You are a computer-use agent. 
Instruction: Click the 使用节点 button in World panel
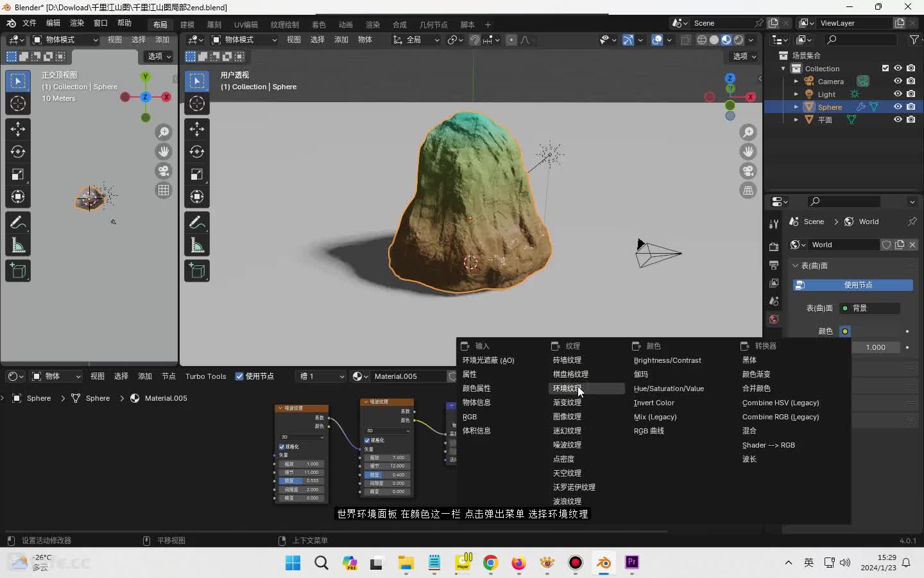point(853,285)
